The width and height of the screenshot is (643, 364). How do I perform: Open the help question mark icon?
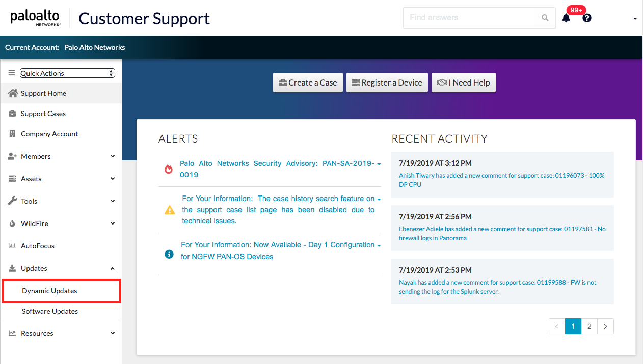click(x=587, y=18)
